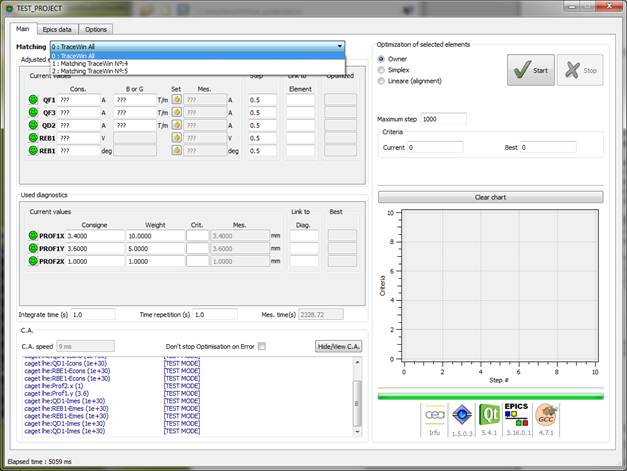Toggle Don't stop Optimisation on Error checkbox
Viewport: 627px width, 471px height.
262,346
